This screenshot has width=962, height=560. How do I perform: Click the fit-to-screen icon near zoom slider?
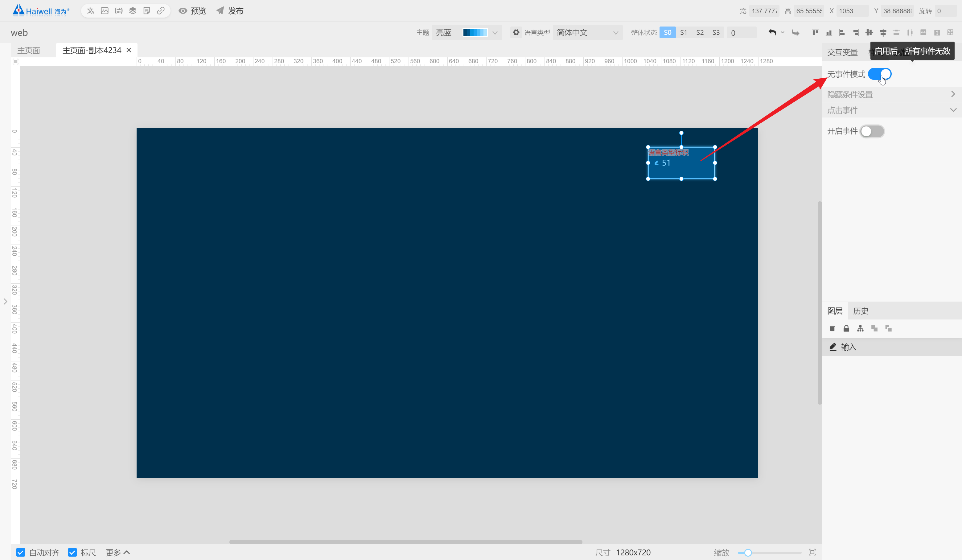pos(812,552)
